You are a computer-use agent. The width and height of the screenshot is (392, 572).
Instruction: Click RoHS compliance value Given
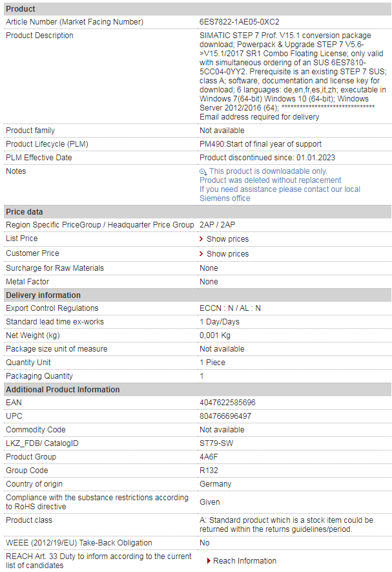210,502
